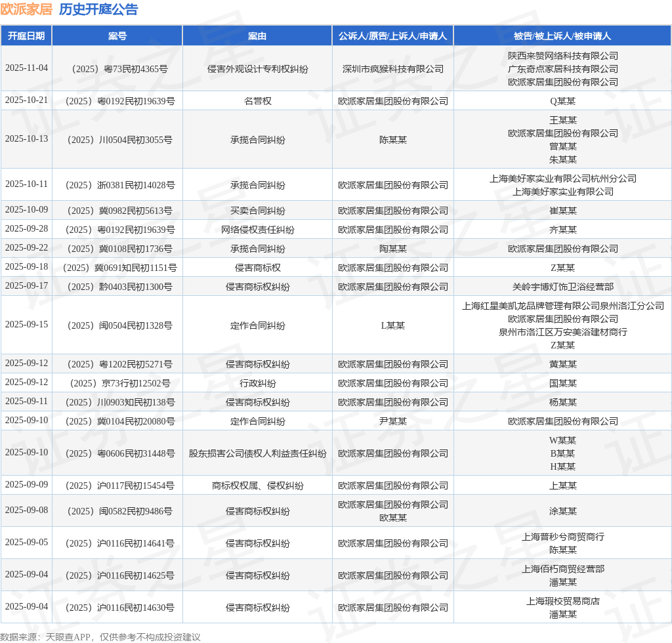Click defendant W某某
Screen dimensions: 672x643
562,440
